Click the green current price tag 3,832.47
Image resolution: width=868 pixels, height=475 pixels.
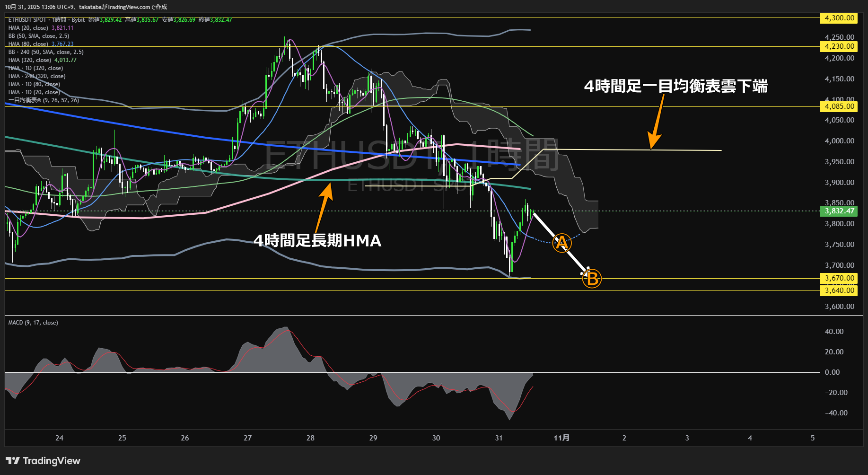coord(839,211)
